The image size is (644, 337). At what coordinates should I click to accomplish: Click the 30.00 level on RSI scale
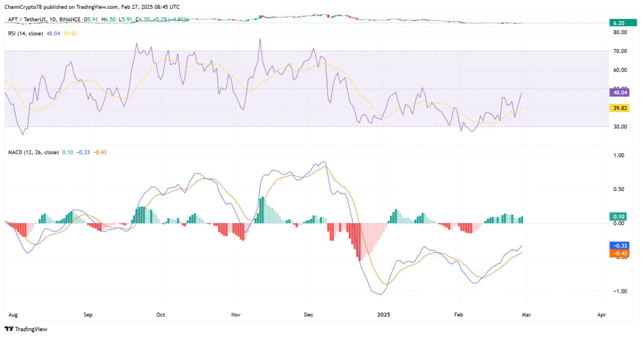tap(620, 126)
